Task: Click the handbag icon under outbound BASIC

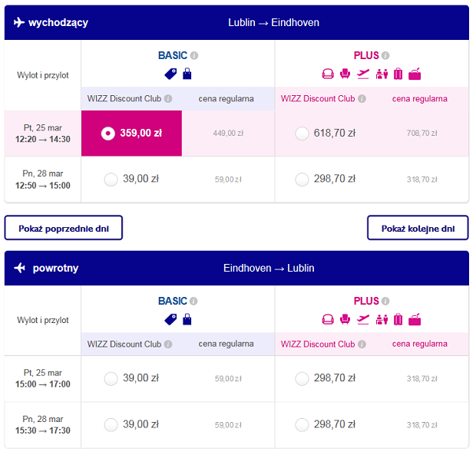Action: [x=187, y=74]
